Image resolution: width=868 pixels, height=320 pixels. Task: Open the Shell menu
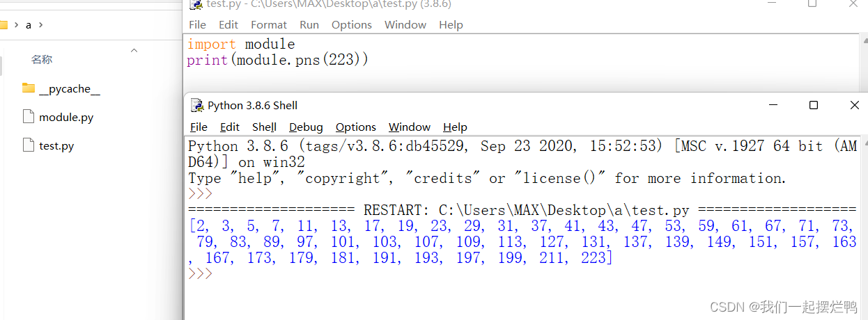pos(264,127)
